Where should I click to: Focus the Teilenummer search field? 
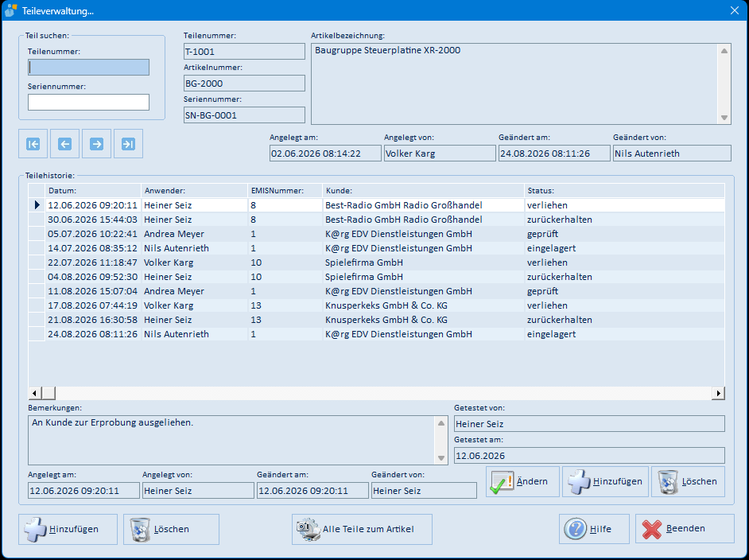click(x=88, y=68)
